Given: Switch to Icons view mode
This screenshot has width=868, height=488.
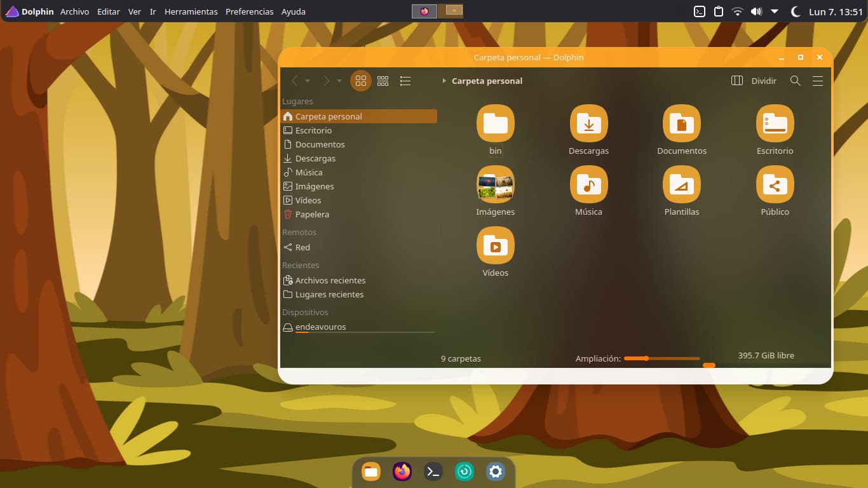Looking at the screenshot, I should pos(361,81).
